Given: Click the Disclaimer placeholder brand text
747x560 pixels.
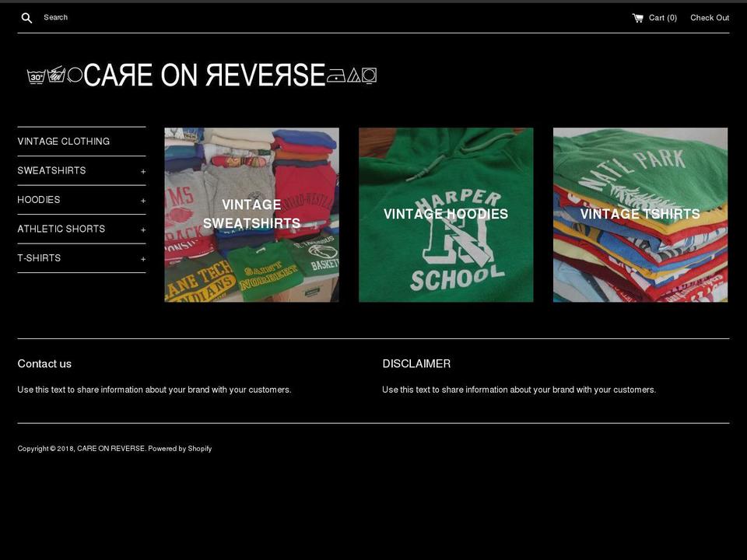Looking at the screenshot, I should 519,390.
